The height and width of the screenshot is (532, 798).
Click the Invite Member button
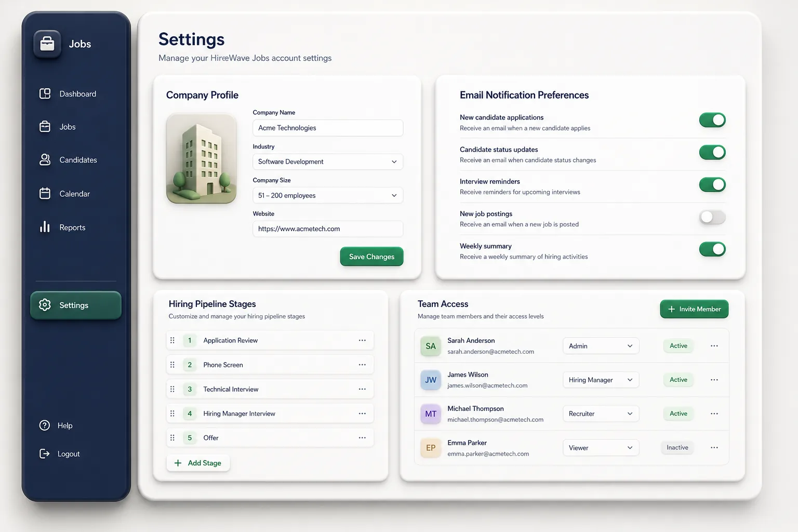(x=694, y=309)
